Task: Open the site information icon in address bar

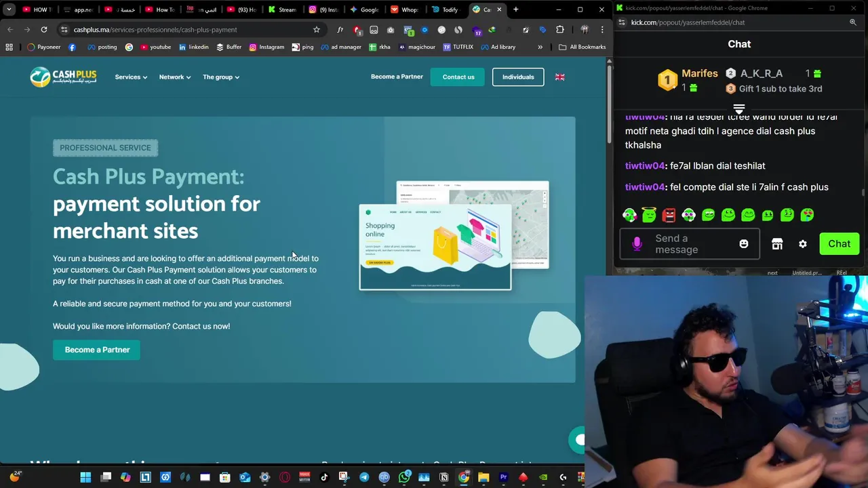Action: tap(64, 30)
